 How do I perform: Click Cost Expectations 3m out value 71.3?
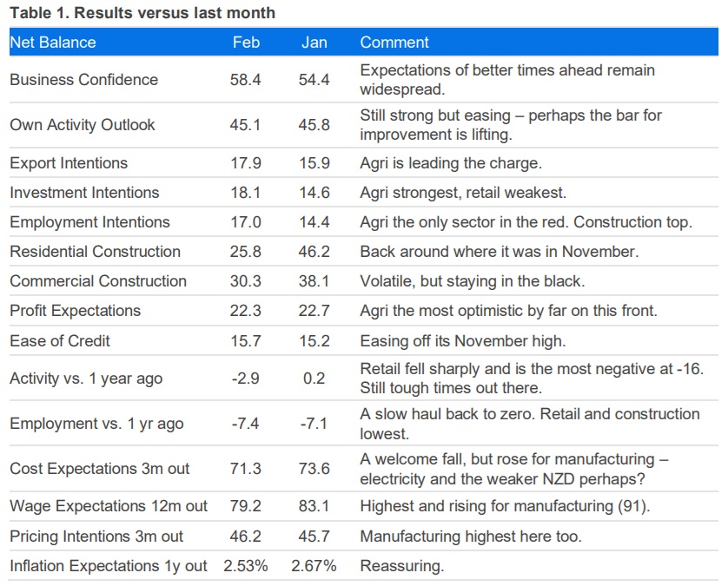[245, 469]
